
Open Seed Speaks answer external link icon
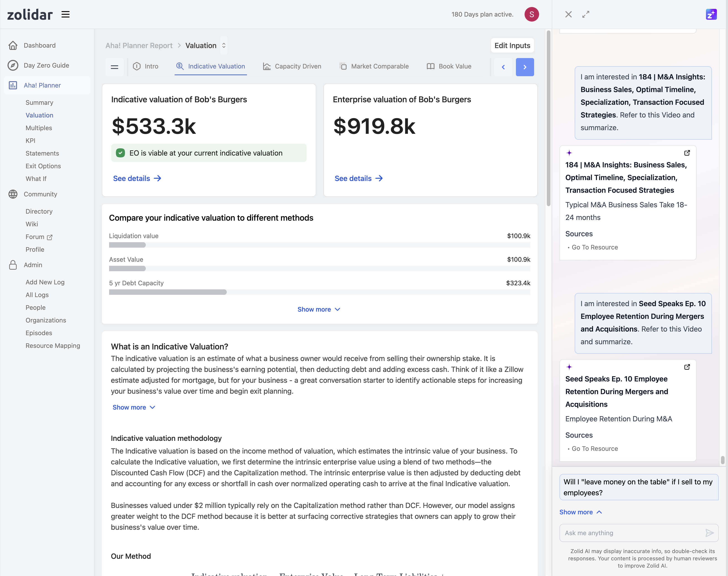687,367
